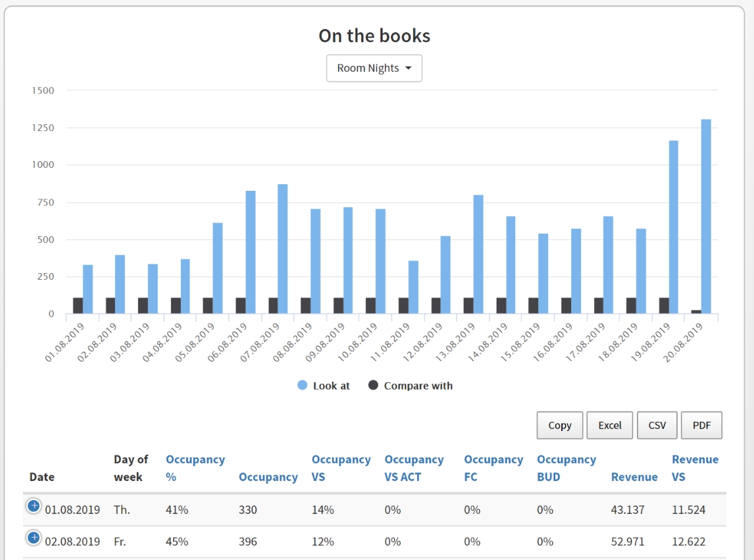The width and height of the screenshot is (754, 560).
Task: Sort by the Revenue column header
Action: [x=634, y=477]
